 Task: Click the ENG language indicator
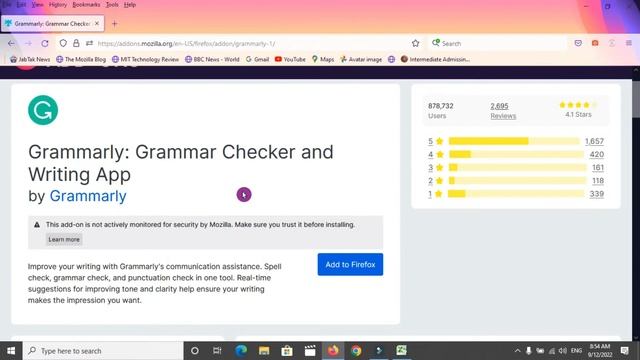coord(576,351)
